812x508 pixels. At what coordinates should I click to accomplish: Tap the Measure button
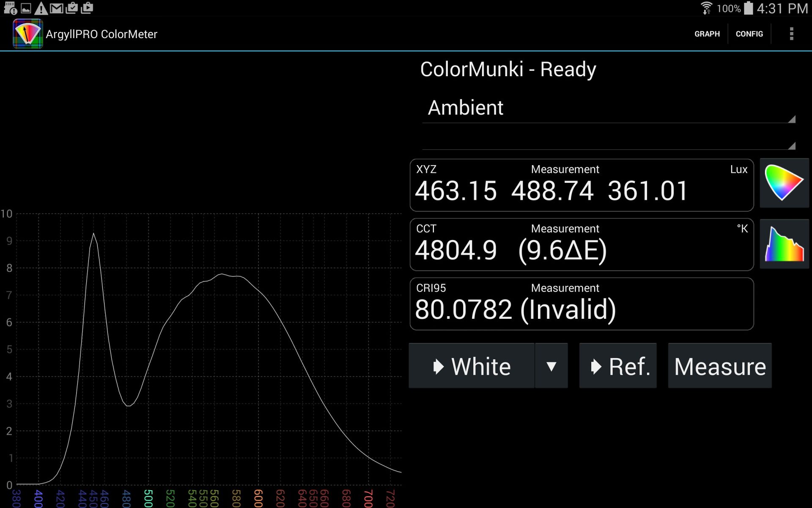[x=720, y=366]
